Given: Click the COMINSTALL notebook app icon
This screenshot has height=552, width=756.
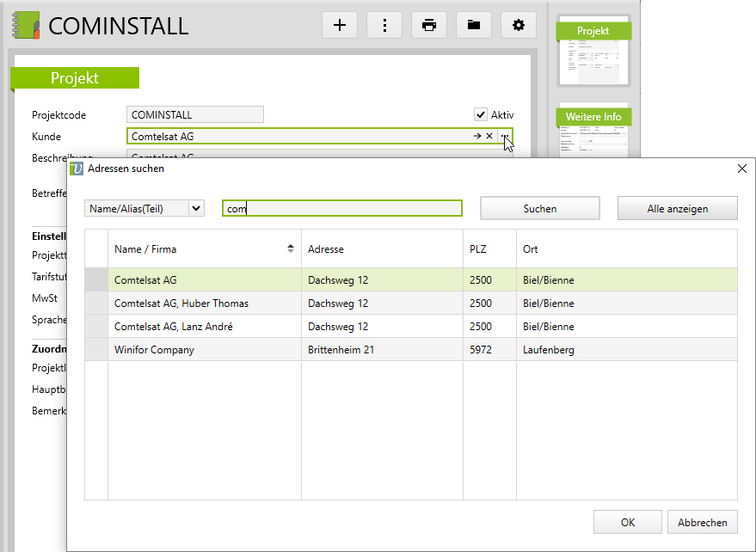Looking at the screenshot, I should 25,25.
